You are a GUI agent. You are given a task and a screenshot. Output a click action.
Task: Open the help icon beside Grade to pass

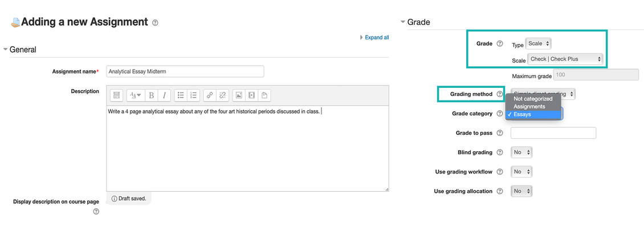point(499,133)
